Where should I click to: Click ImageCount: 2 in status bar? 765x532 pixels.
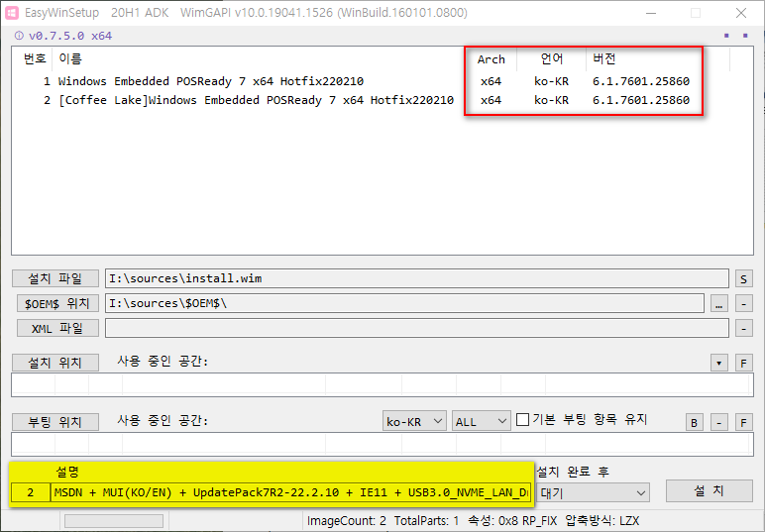[x=346, y=521]
